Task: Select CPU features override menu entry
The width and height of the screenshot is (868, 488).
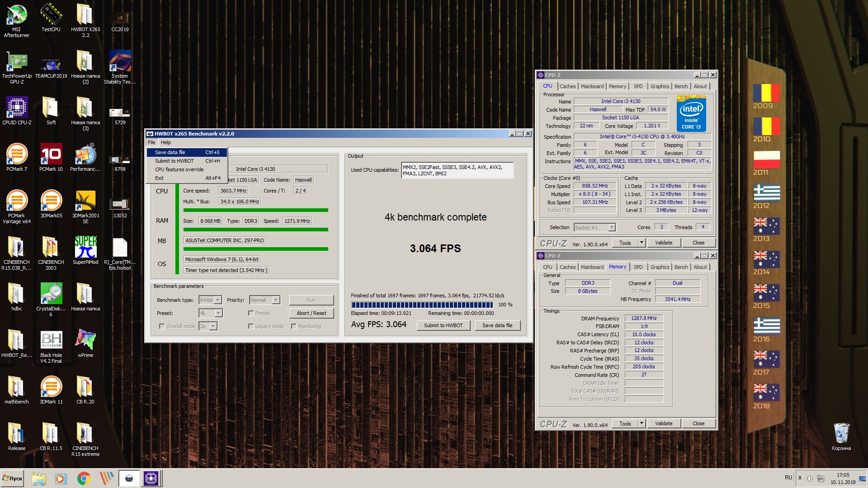Action: tap(187, 169)
